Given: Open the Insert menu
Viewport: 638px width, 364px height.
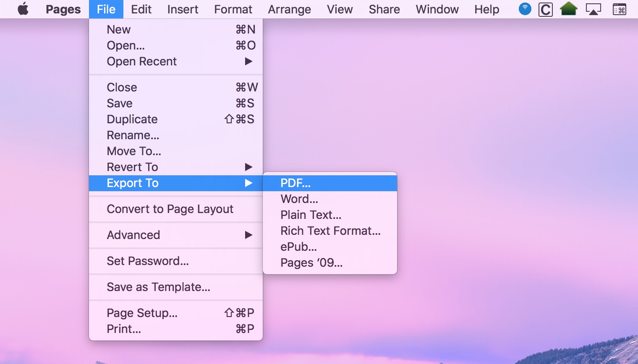Looking at the screenshot, I should 183,9.
